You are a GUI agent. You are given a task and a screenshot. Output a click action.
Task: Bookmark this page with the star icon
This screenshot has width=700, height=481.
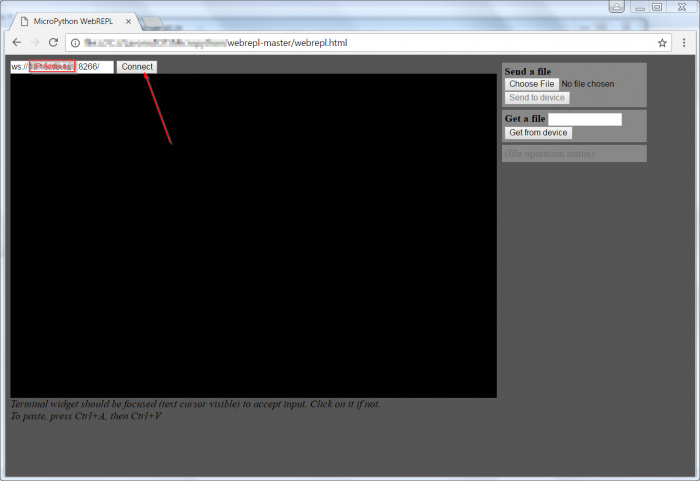[x=661, y=43]
